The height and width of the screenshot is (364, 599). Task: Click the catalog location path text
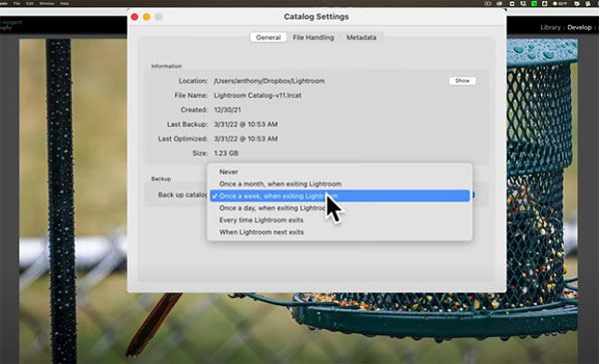(269, 81)
